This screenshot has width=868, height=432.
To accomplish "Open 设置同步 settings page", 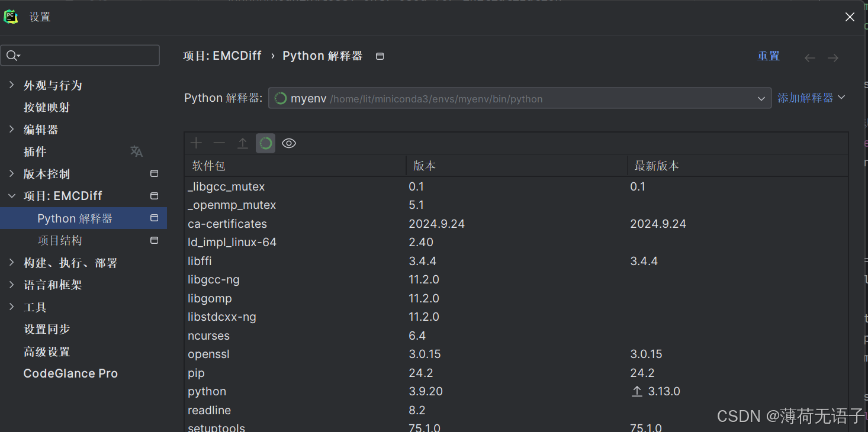I will click(x=47, y=329).
